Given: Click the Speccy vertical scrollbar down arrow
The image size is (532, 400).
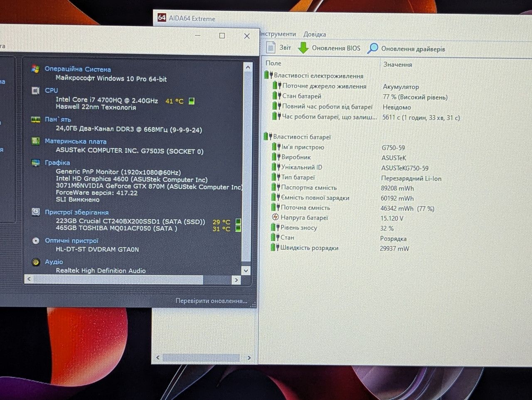Looking at the screenshot, I should [246, 270].
